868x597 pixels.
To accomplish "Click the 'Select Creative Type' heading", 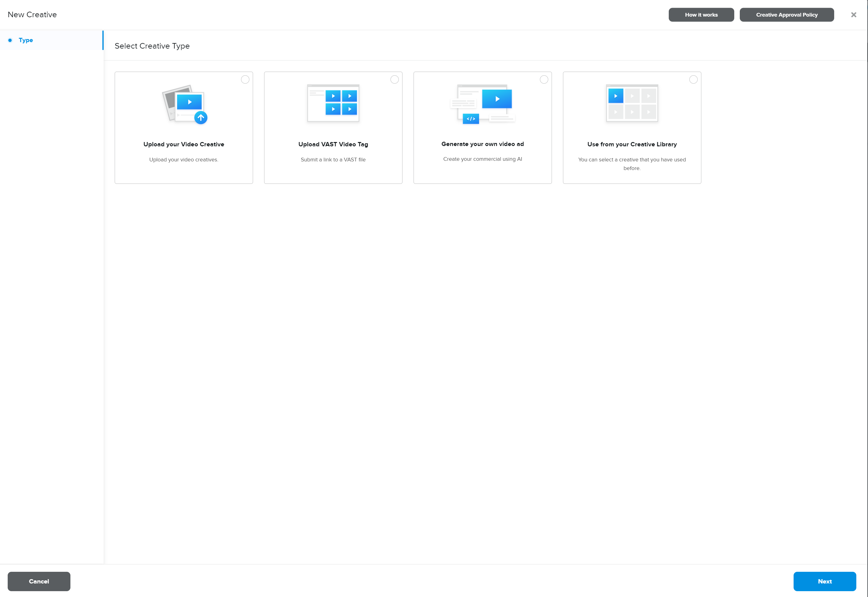I will 152,46.
